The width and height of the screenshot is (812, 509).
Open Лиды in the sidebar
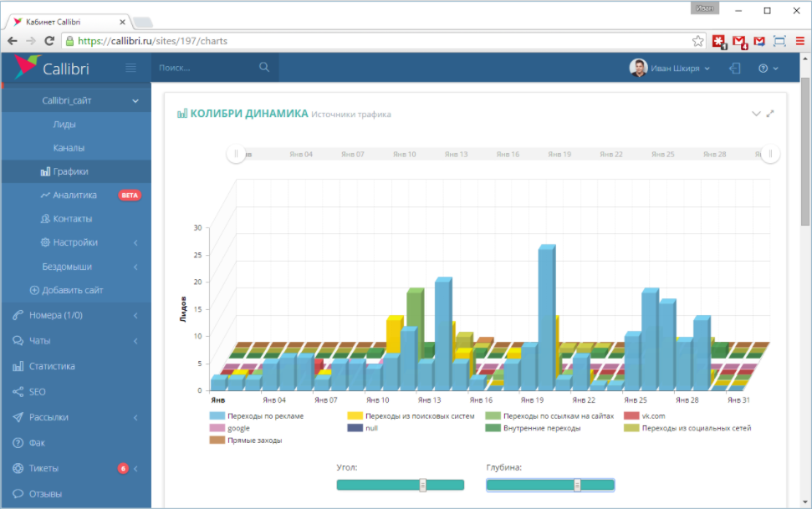click(64, 125)
